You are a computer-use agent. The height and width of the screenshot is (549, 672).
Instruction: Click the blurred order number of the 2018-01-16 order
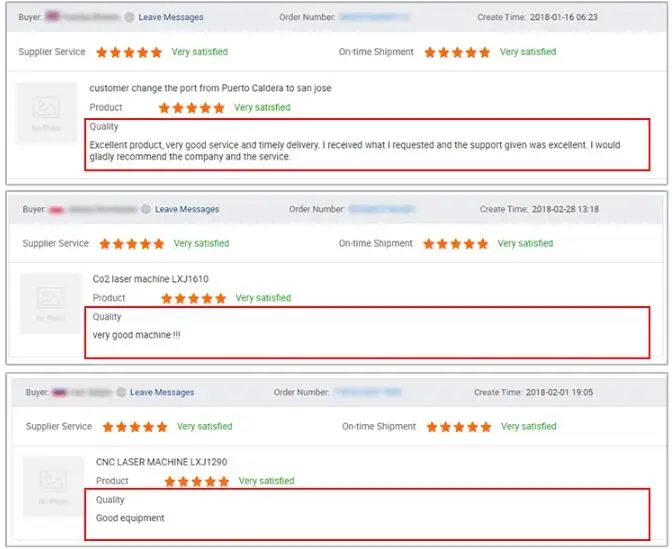pyautogui.click(x=374, y=17)
